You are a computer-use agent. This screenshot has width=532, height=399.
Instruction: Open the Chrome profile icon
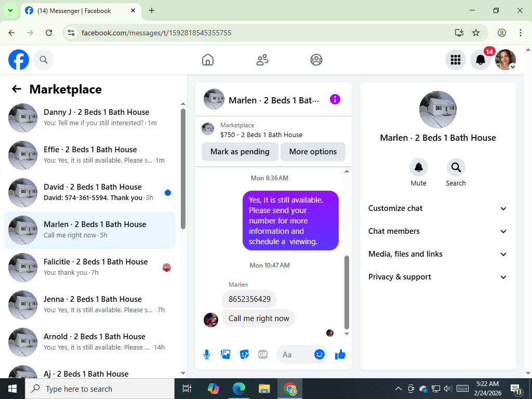tap(502, 33)
